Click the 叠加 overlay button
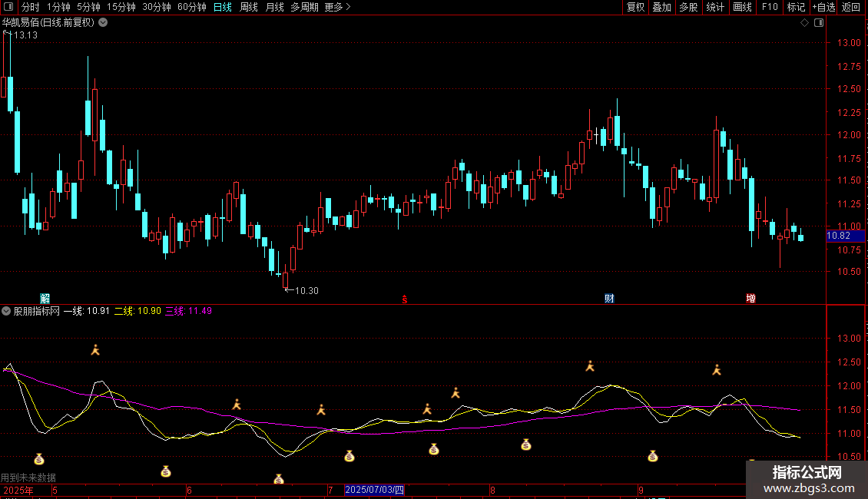 coord(661,7)
